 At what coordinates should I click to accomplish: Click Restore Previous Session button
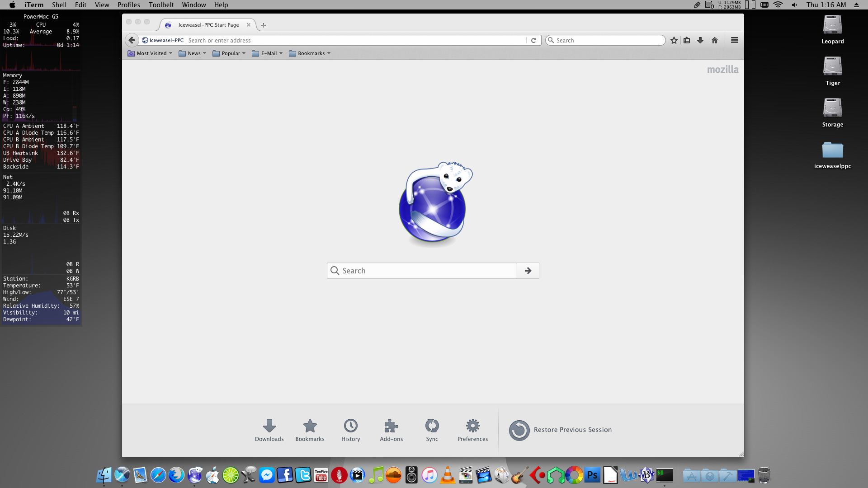[561, 430]
